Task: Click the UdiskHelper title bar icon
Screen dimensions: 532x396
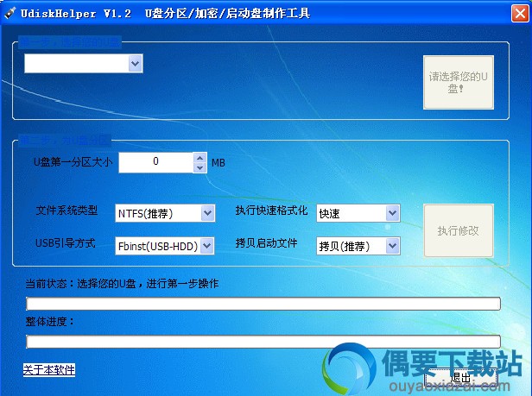Action: (10, 13)
